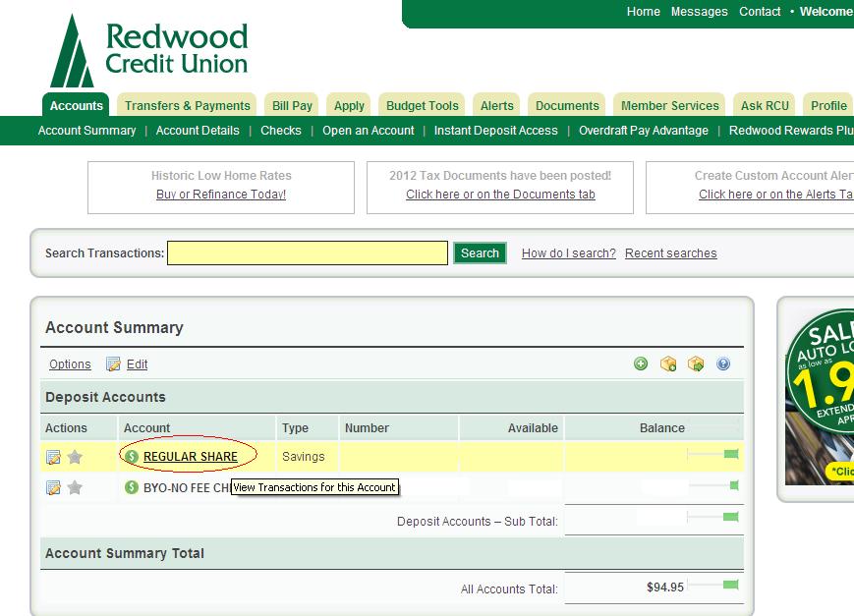This screenshot has width=854, height=616.
Task: Open the edit icon for REGULAR SHARE row
Action: point(53,457)
